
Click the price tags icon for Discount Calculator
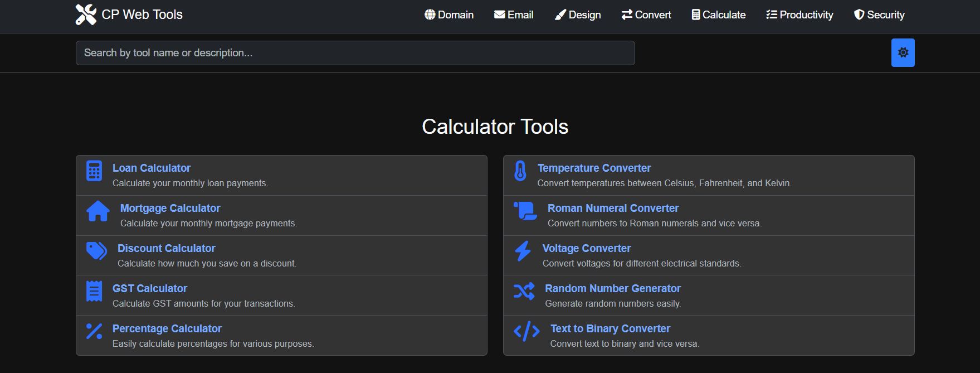click(x=96, y=251)
